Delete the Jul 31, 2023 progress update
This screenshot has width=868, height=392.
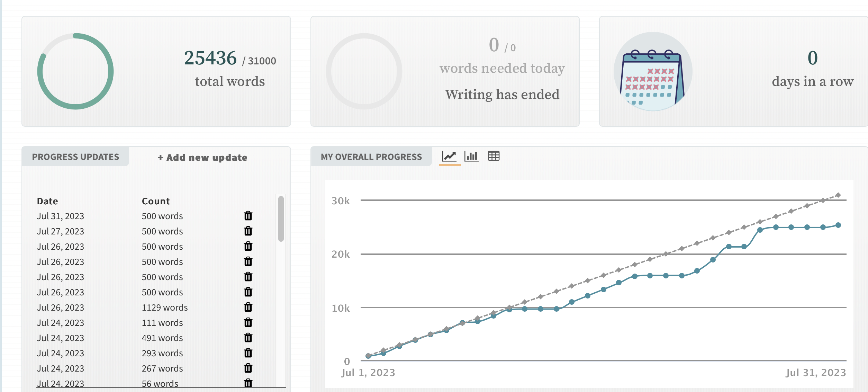pos(248,216)
